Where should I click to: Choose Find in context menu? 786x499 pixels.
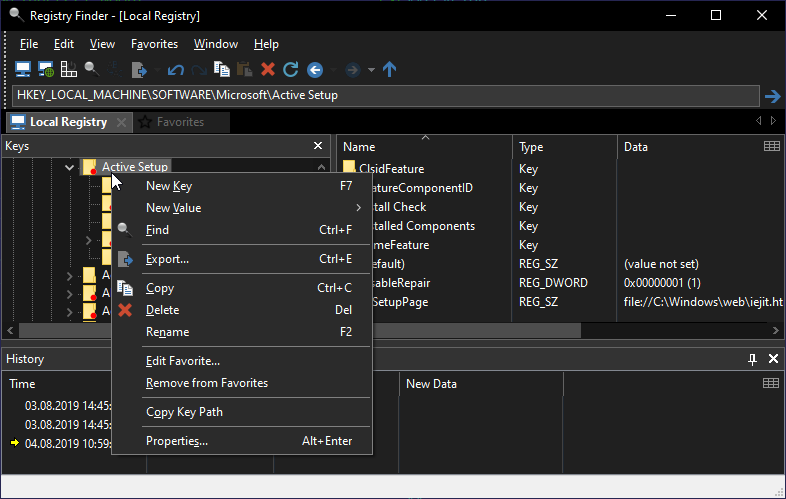(242, 230)
